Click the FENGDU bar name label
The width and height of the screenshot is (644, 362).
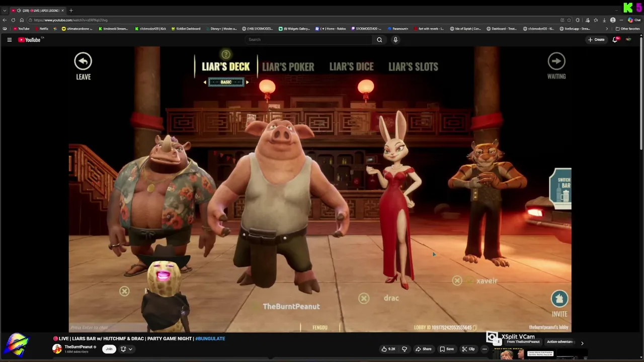(x=320, y=327)
